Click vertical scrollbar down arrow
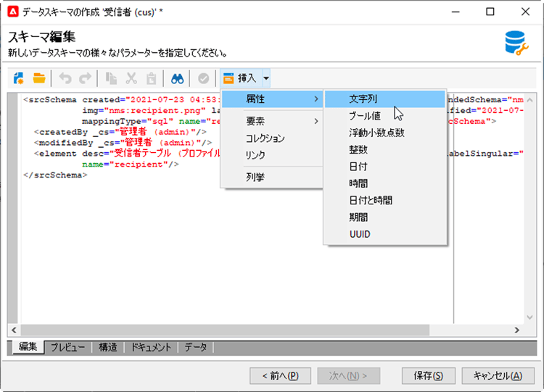Screen dimensions: 544x392 click(x=529, y=317)
